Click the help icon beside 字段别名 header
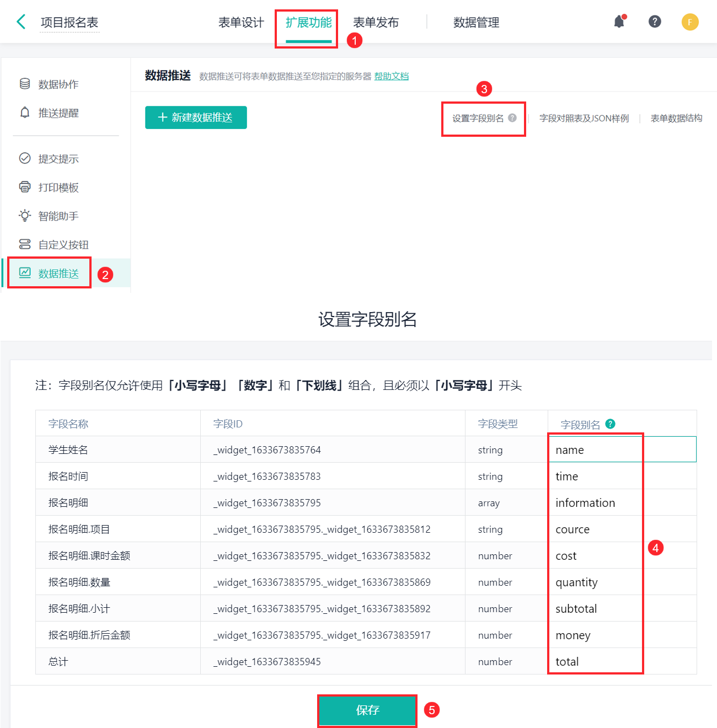This screenshot has width=717, height=728. (x=610, y=424)
